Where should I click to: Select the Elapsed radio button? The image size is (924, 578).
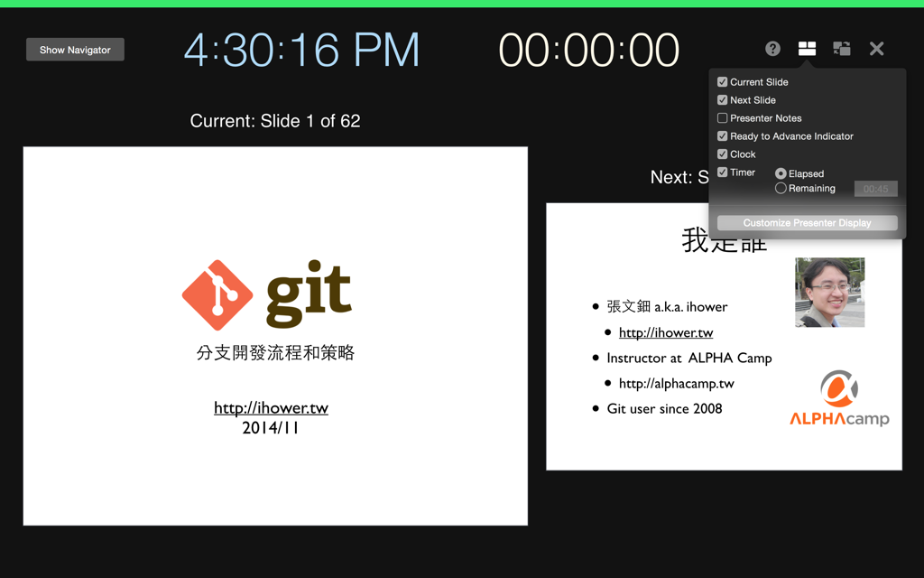pos(781,173)
